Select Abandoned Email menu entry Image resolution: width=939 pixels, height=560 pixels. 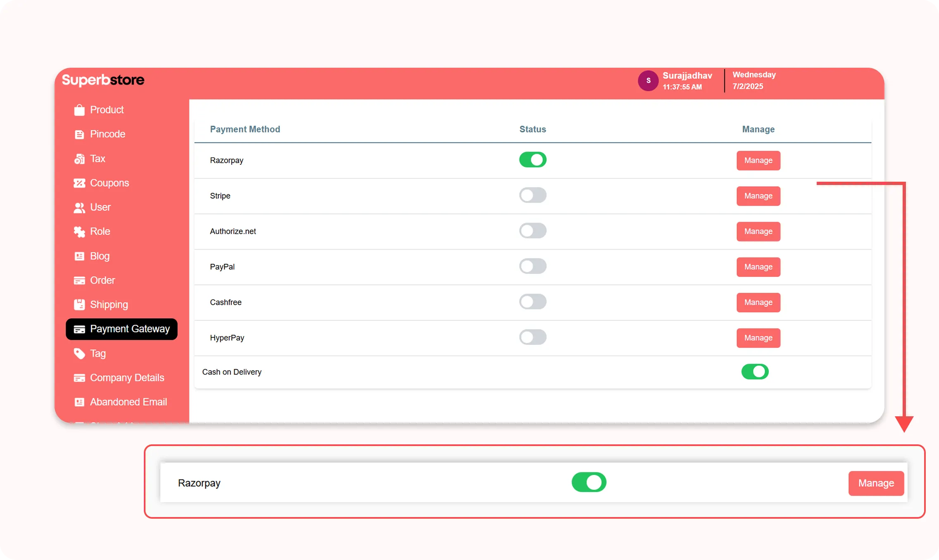coord(128,402)
